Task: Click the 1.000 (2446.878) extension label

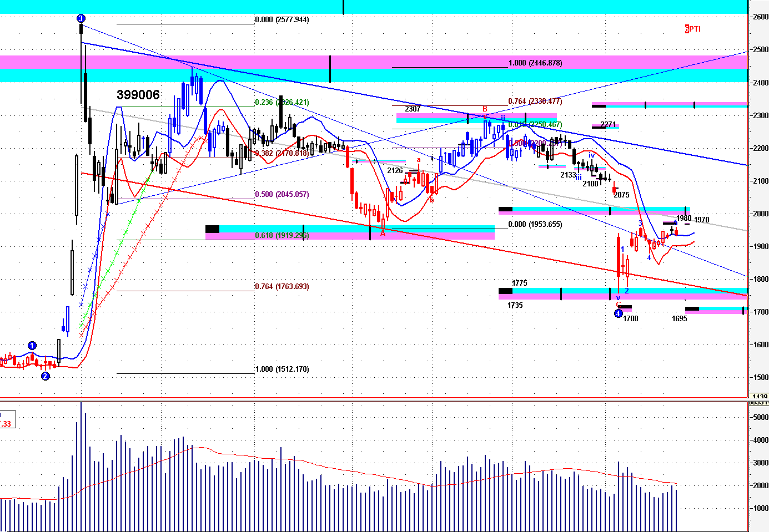Action: [535, 63]
